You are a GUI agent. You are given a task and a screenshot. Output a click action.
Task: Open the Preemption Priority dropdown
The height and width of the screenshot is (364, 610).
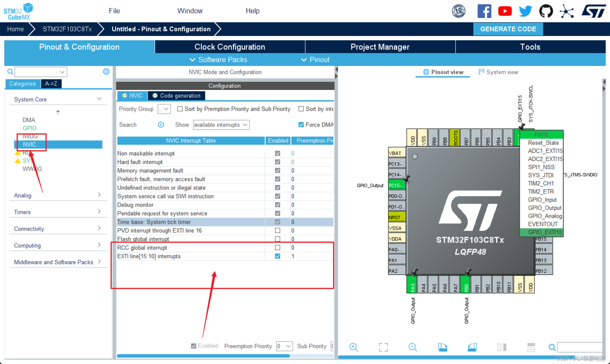point(284,346)
